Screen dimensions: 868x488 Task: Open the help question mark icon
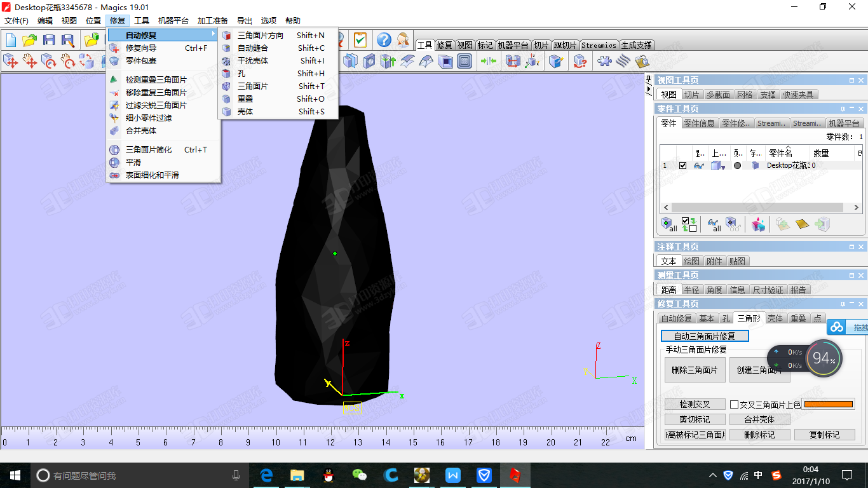pyautogui.click(x=383, y=40)
